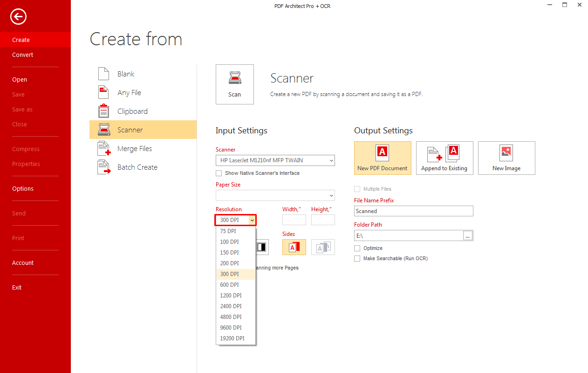Choose Print in the sidebar

35,238
